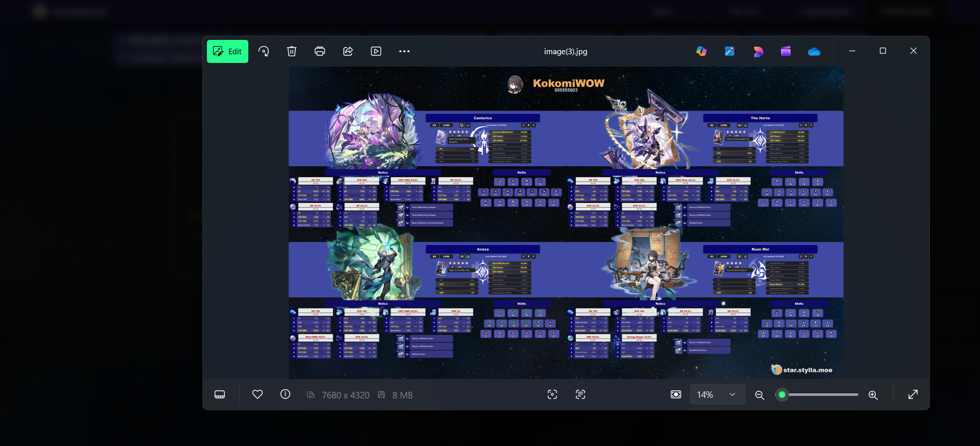Toggle the fit-to-window zoom icon
This screenshot has height=446, width=980.
(x=675, y=394)
